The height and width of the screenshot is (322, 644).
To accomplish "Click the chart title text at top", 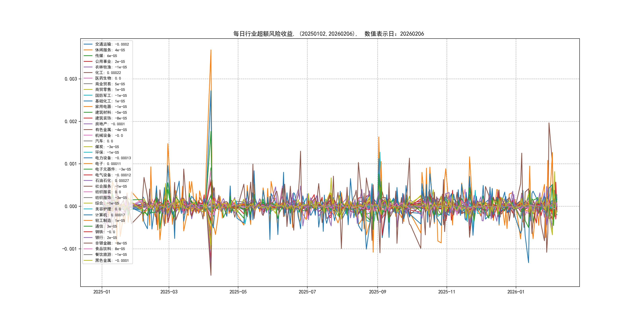I will (329, 34).
